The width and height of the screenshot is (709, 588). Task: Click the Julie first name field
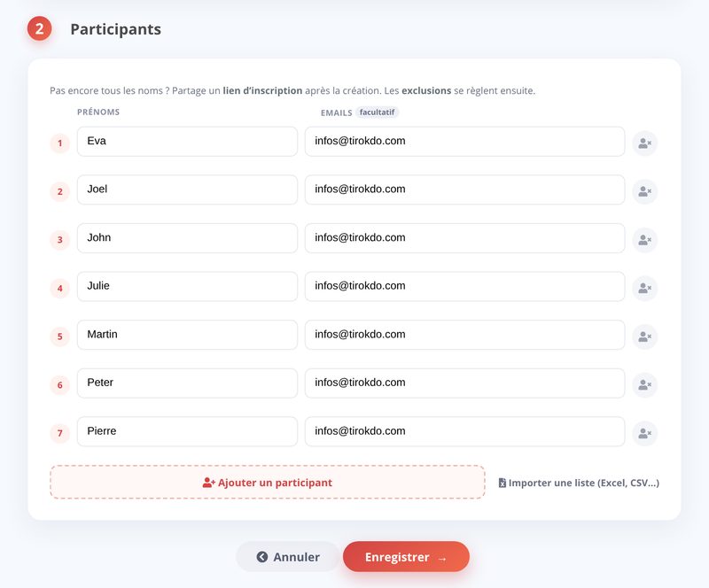tap(187, 287)
